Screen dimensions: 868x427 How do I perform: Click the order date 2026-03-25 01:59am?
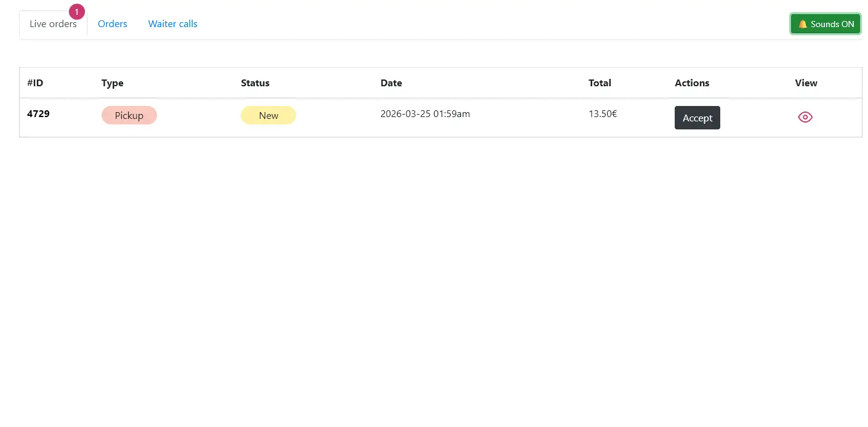425,113
